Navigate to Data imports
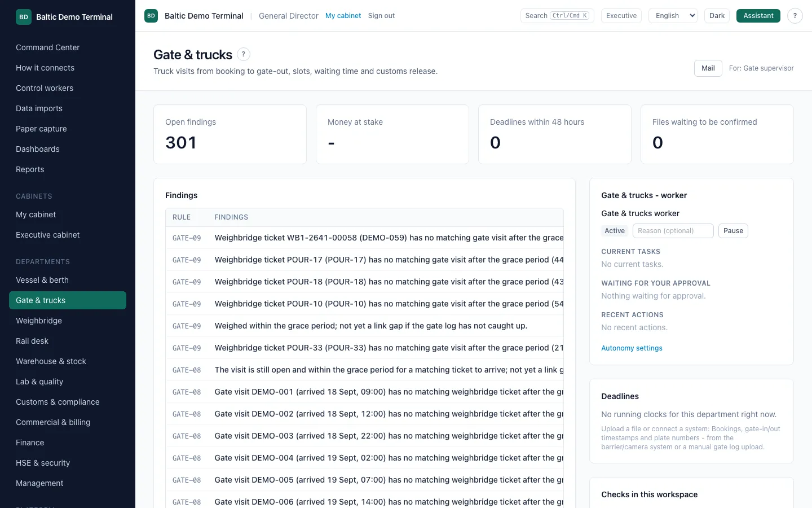Screen dimensions: 812x508 68,108
